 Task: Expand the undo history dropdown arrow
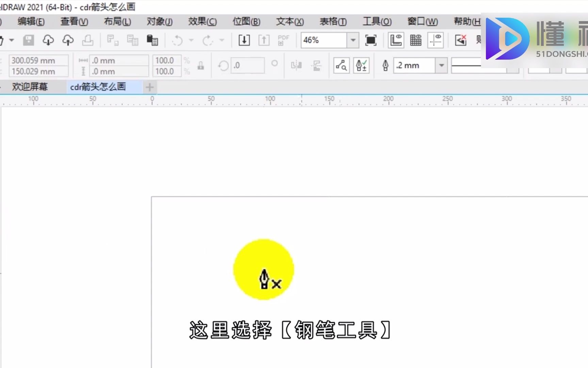coord(191,40)
